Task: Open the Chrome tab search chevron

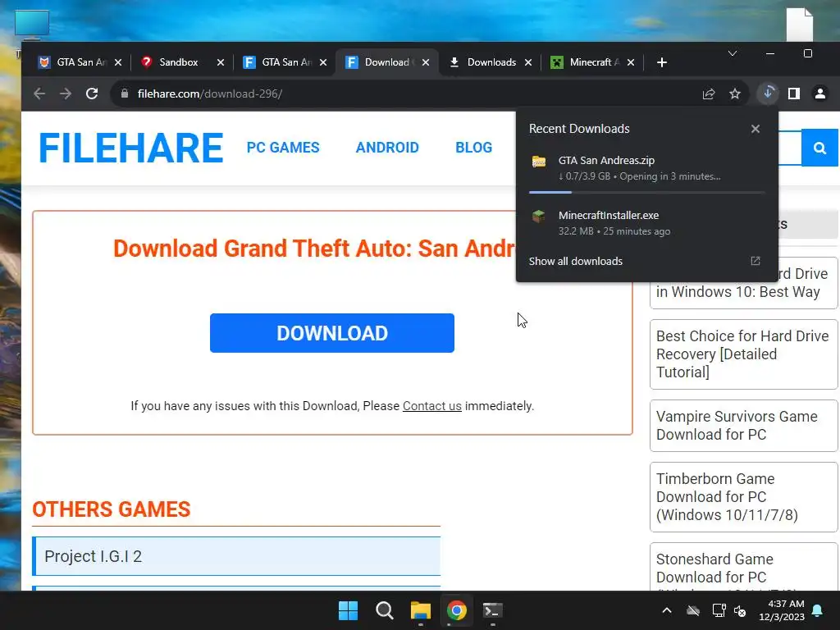Action: [733, 53]
